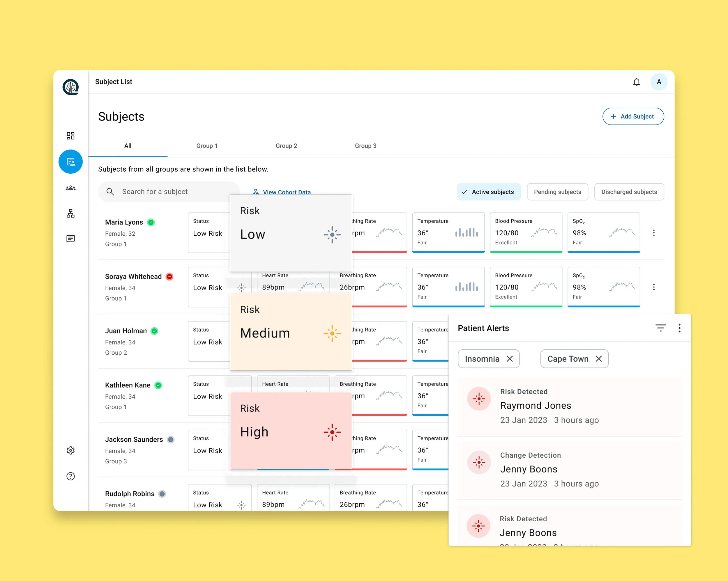Viewport: 728px width, 581px height.
Task: Remove the Cape Town filter chip
Action: (599, 359)
